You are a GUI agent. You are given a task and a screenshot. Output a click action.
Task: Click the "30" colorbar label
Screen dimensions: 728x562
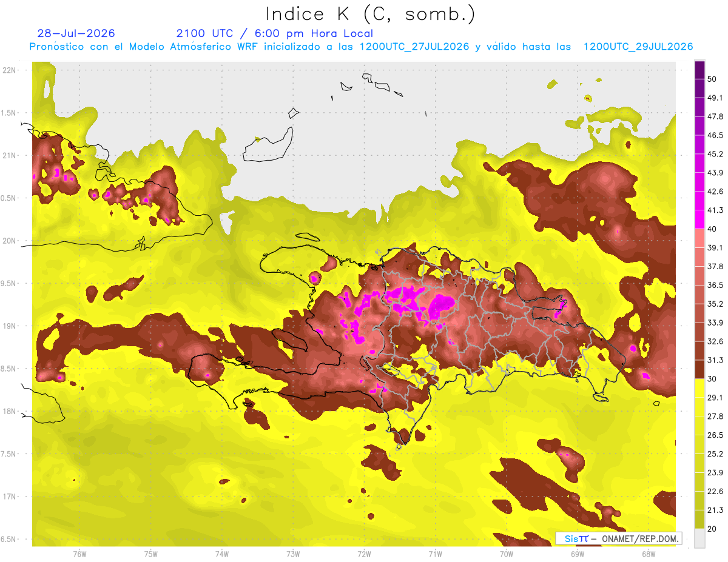coord(713,379)
